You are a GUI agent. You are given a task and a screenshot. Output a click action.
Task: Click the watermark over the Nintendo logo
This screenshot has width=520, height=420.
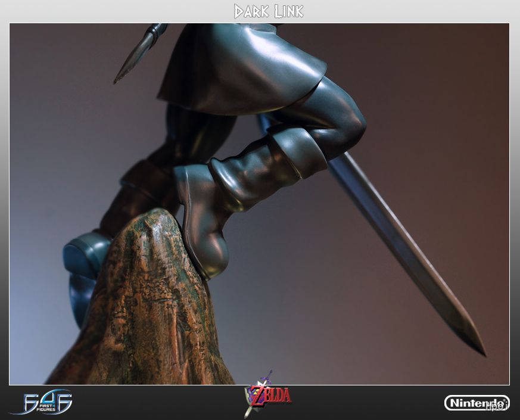[496, 406]
